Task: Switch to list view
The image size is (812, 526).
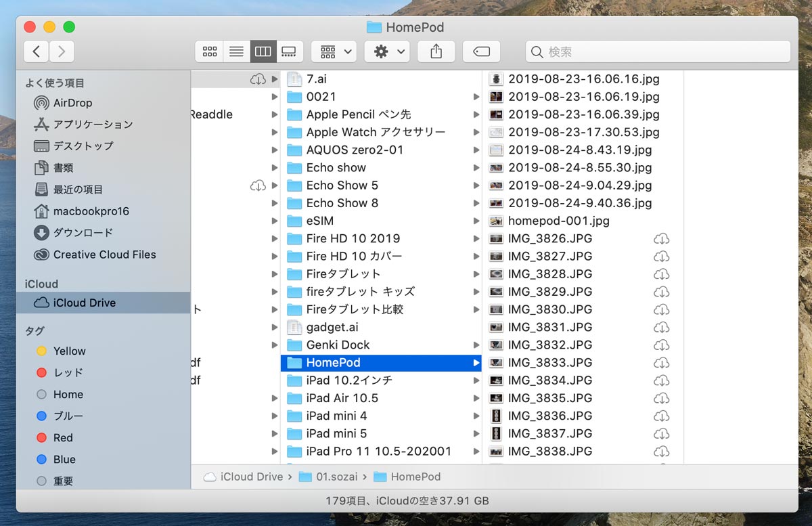Action: point(236,51)
